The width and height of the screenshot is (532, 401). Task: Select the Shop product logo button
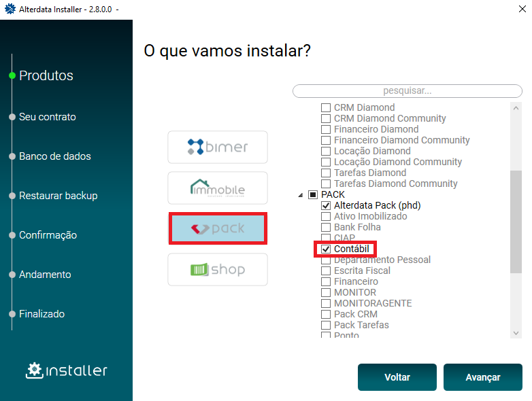tap(218, 269)
